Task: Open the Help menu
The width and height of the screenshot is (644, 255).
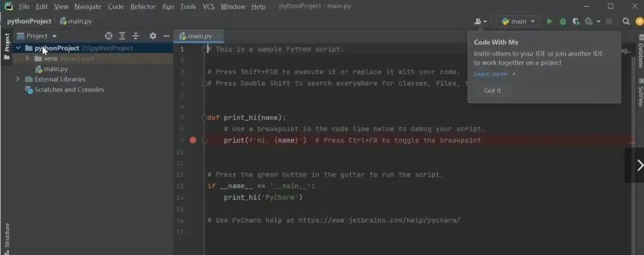Action: pyautogui.click(x=258, y=7)
